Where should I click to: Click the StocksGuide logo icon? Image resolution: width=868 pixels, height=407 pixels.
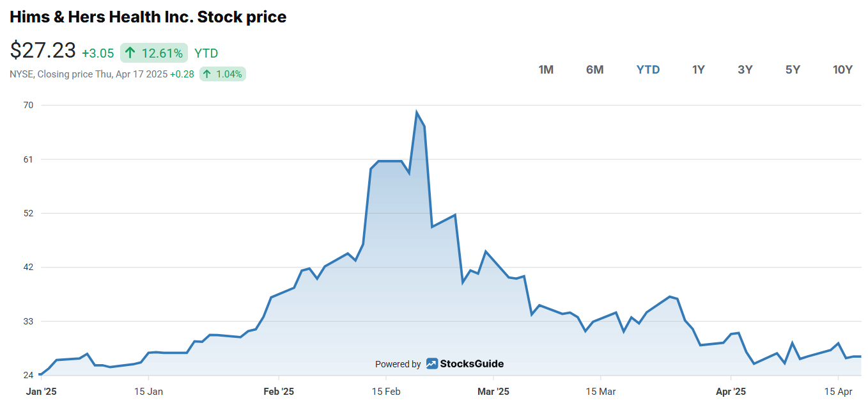pyautogui.click(x=431, y=363)
